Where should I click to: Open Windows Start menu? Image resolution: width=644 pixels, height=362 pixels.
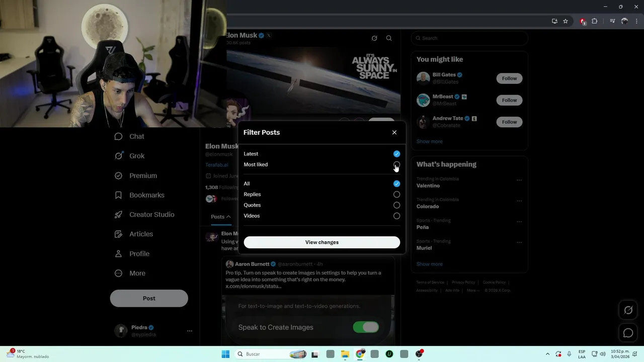[225, 354]
